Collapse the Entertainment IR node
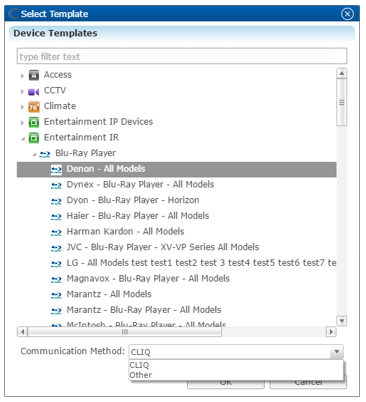The height and width of the screenshot is (402, 366). point(23,138)
